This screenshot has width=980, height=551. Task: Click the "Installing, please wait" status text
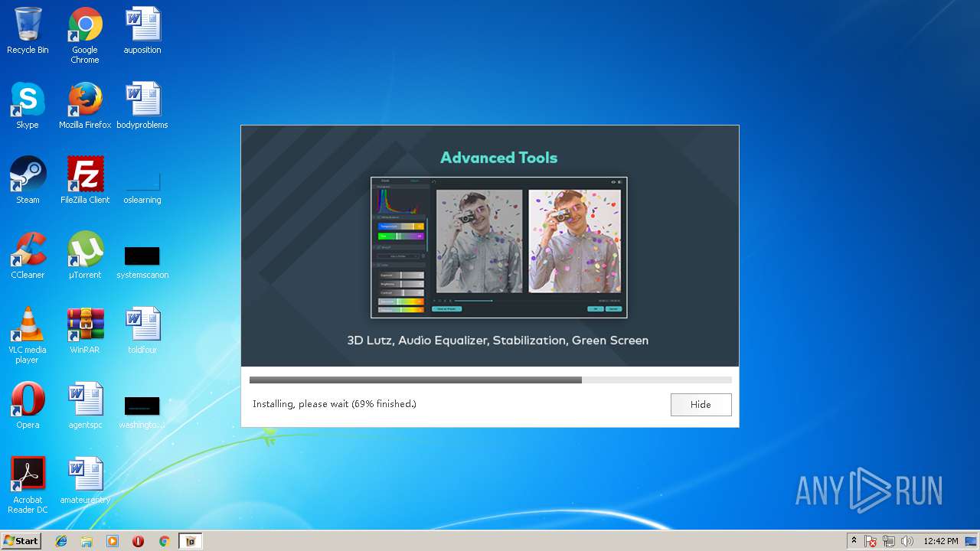coord(335,404)
